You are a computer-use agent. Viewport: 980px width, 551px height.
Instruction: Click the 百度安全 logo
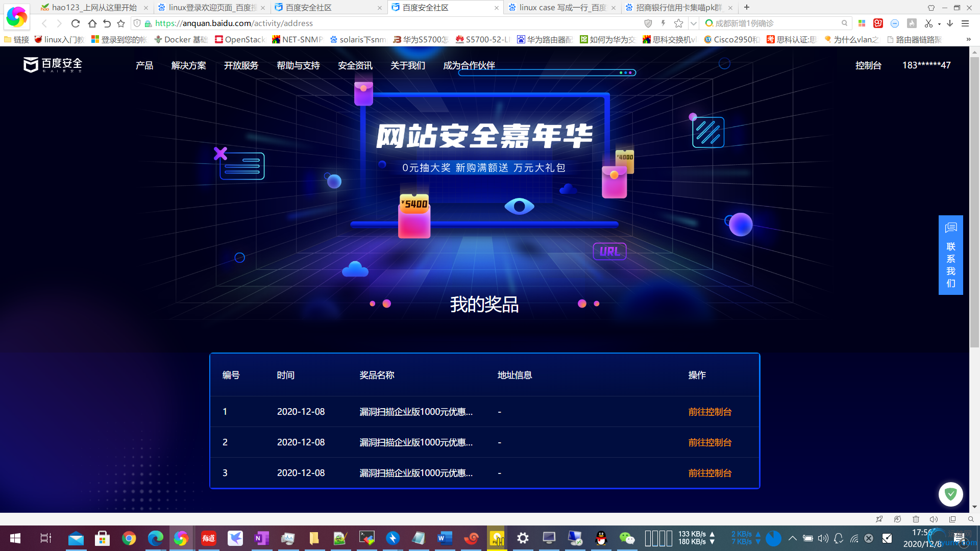click(x=53, y=65)
